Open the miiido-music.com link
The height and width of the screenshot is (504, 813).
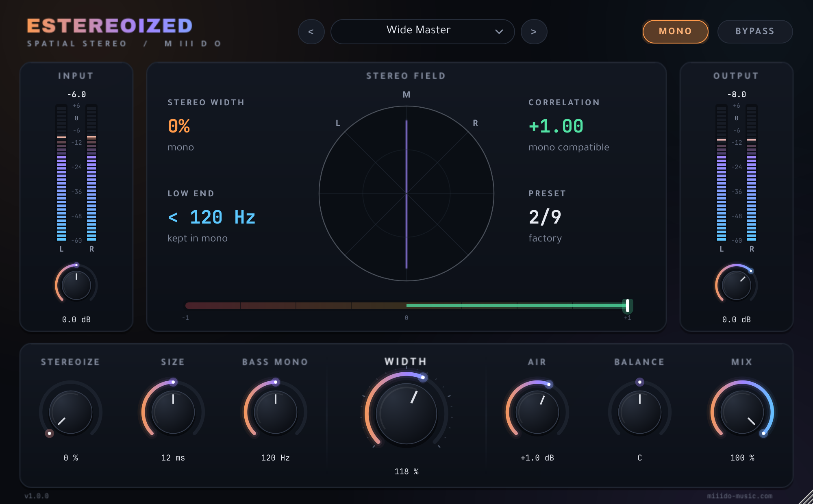(x=739, y=496)
